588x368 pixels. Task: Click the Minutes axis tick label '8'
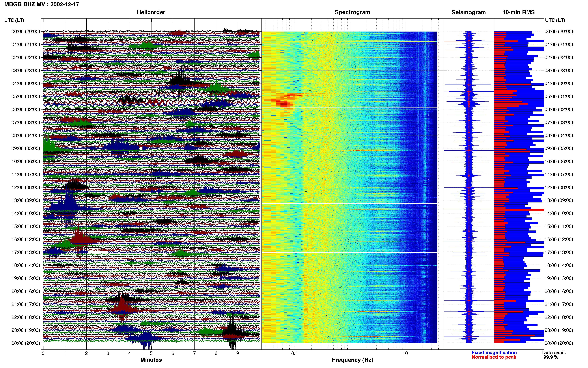[216, 353]
